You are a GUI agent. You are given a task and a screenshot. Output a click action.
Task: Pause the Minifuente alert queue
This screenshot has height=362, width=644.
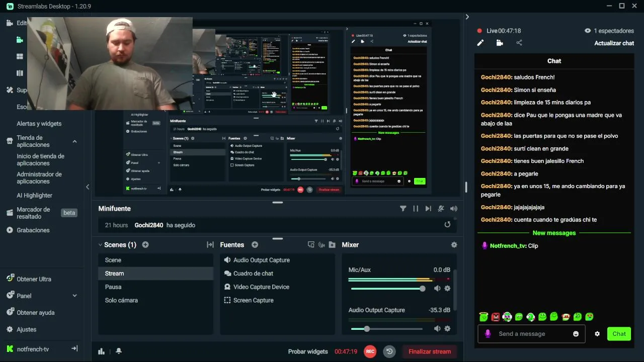[416, 209]
